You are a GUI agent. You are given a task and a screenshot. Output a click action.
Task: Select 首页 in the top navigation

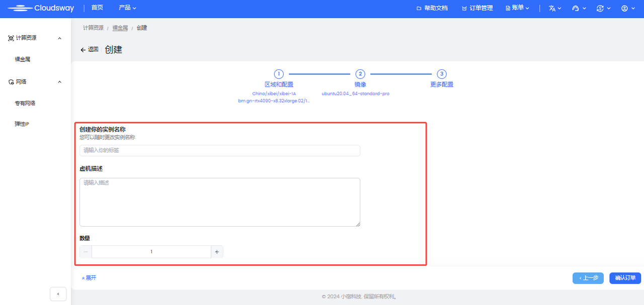coord(97,8)
